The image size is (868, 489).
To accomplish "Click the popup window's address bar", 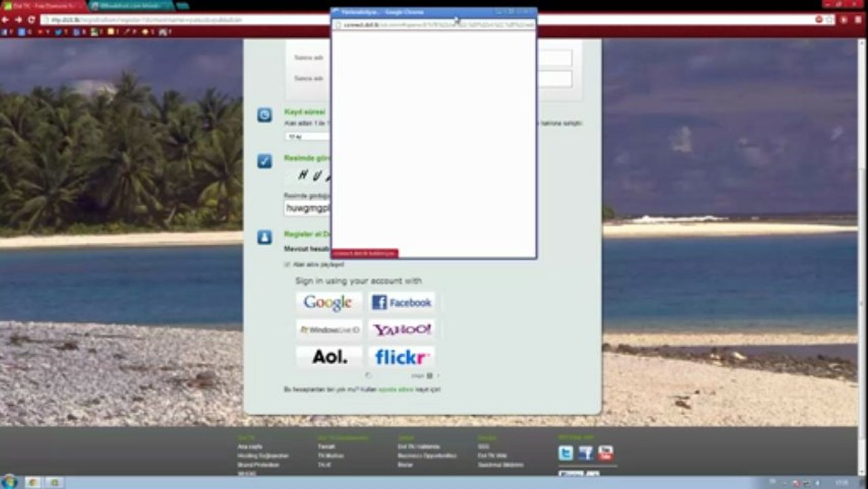I will click(x=433, y=24).
